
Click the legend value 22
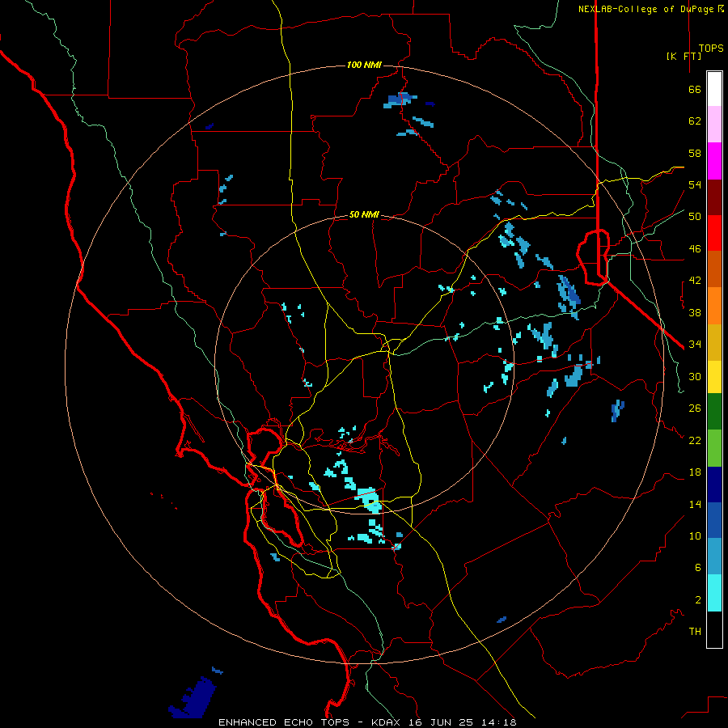(695, 440)
